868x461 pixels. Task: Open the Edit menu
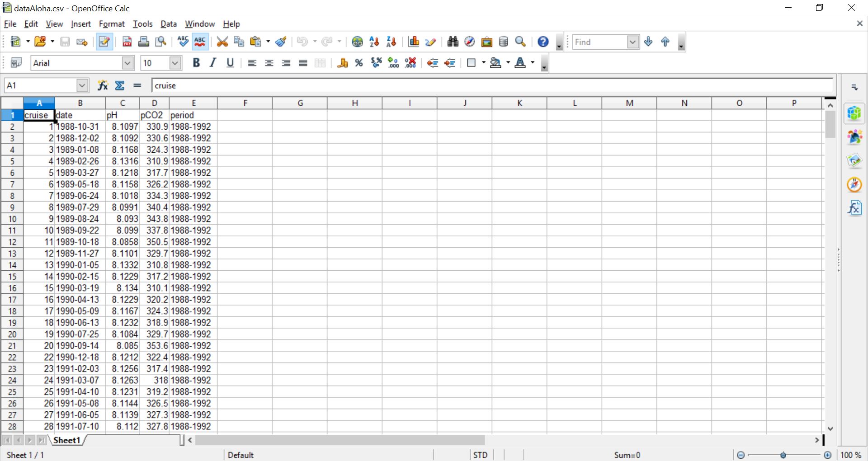[31, 24]
